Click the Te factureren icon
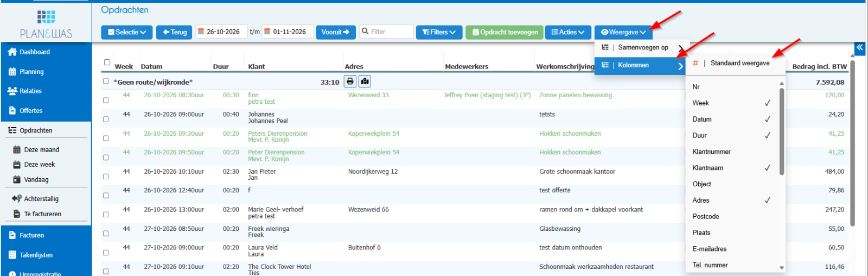The width and height of the screenshot is (868, 276). (17, 214)
